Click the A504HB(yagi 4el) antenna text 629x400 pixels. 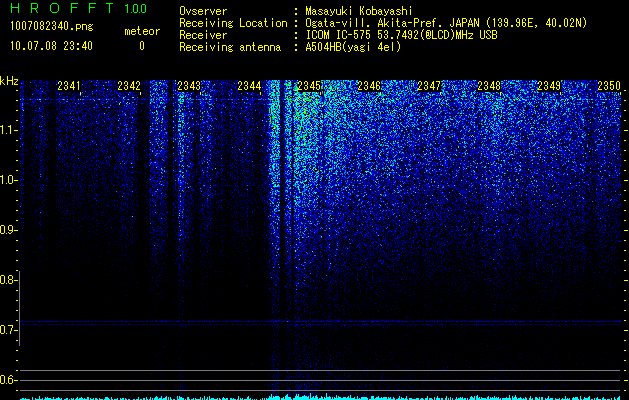(353, 47)
